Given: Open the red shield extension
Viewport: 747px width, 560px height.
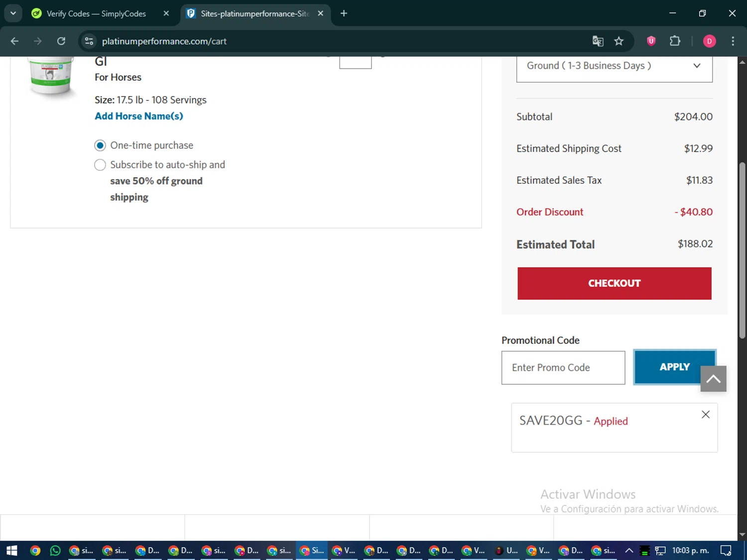Looking at the screenshot, I should (x=651, y=41).
